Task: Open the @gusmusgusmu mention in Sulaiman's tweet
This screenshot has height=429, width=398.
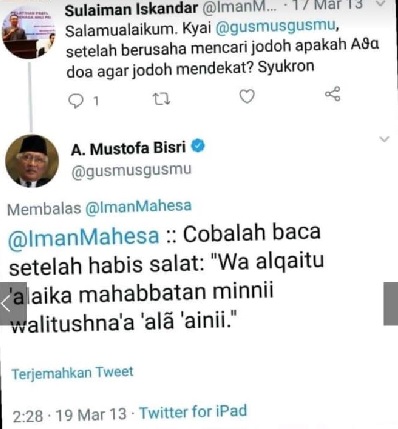Action: pyautogui.click(x=275, y=28)
